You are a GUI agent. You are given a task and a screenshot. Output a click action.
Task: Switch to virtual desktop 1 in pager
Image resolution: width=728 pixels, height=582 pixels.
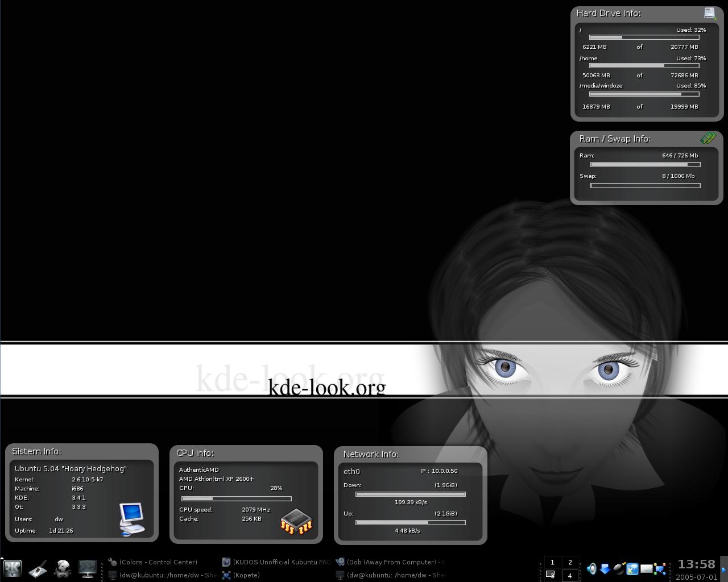[x=552, y=562]
